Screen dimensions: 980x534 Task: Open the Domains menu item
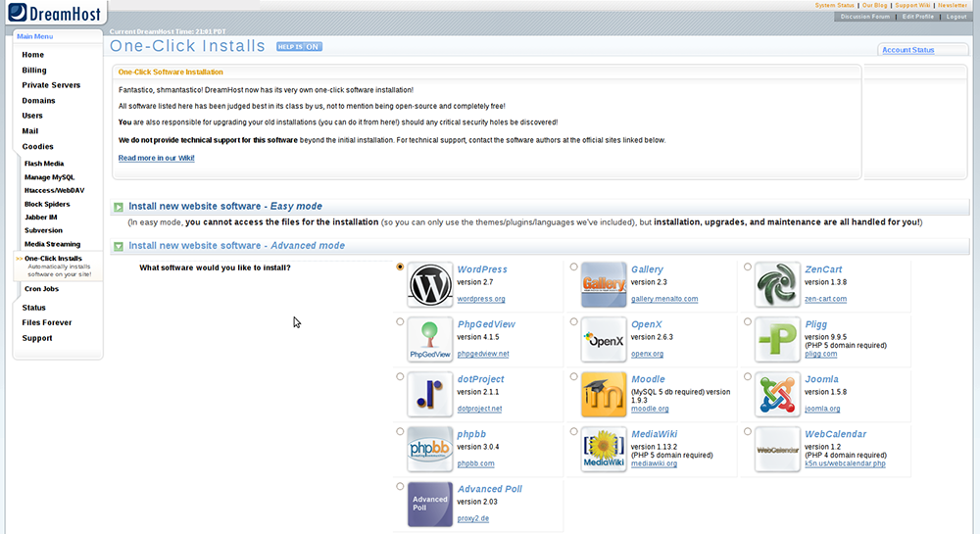[x=39, y=101]
